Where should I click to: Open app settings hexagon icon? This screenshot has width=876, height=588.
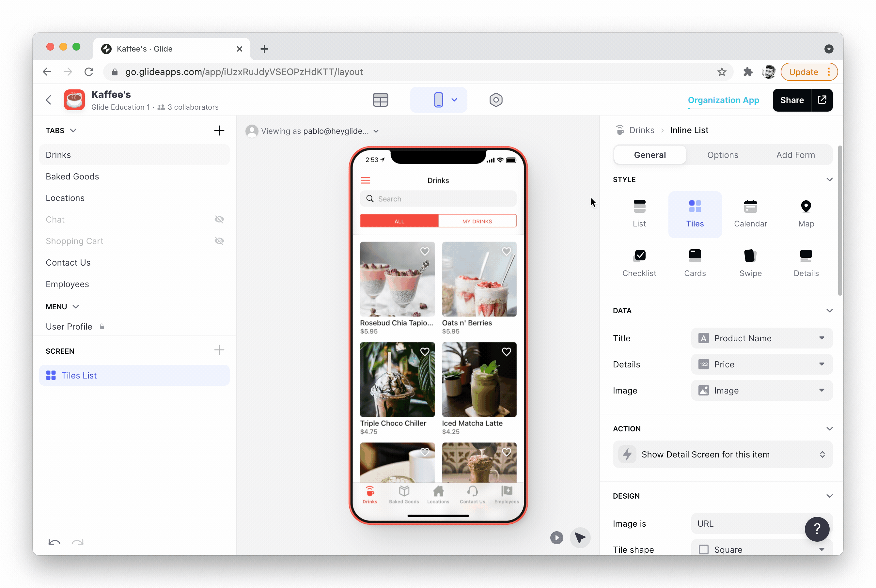tap(496, 100)
